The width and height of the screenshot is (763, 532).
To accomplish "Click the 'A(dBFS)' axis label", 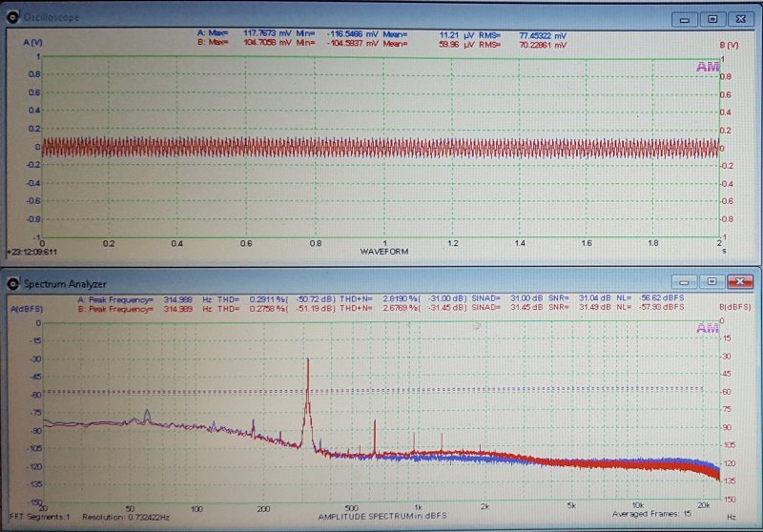I will (27, 309).
